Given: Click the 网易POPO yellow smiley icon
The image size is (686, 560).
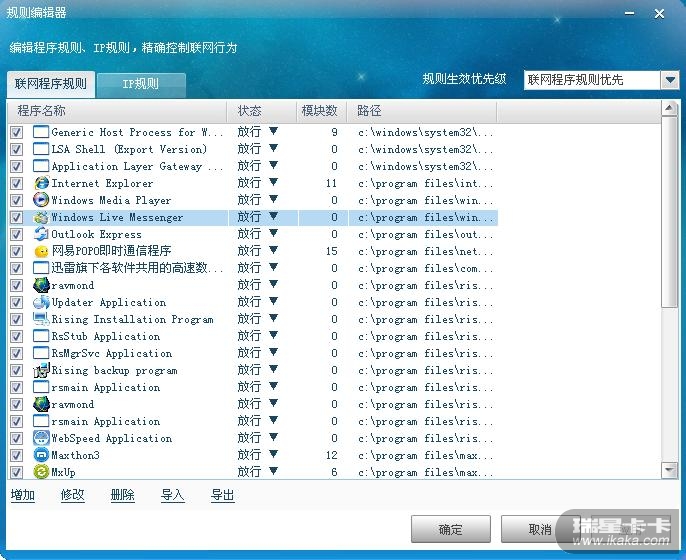Looking at the screenshot, I should coord(41,252).
